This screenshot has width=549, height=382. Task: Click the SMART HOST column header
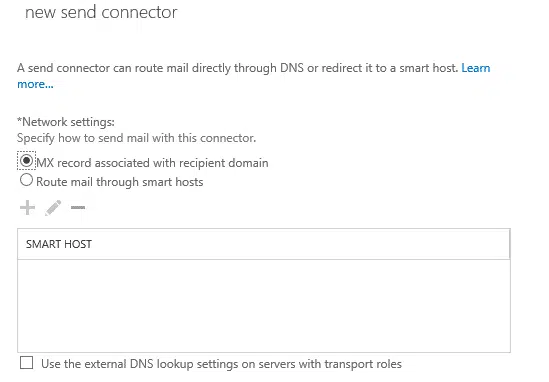59,244
